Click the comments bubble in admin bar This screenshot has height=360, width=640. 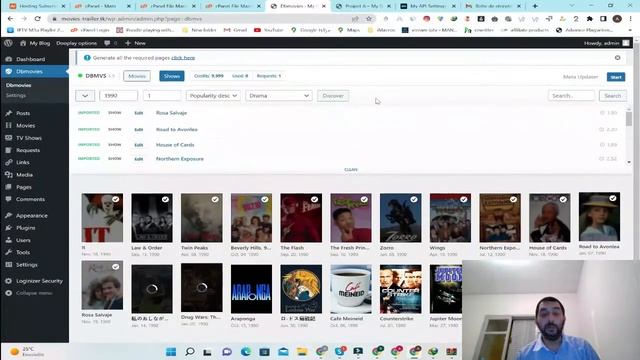pos(107,43)
